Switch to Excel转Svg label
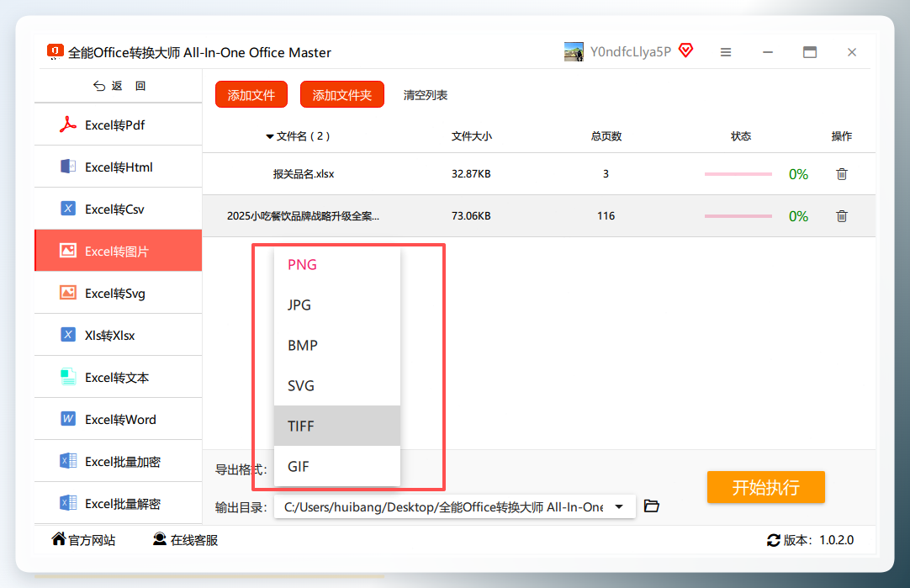 (x=115, y=293)
